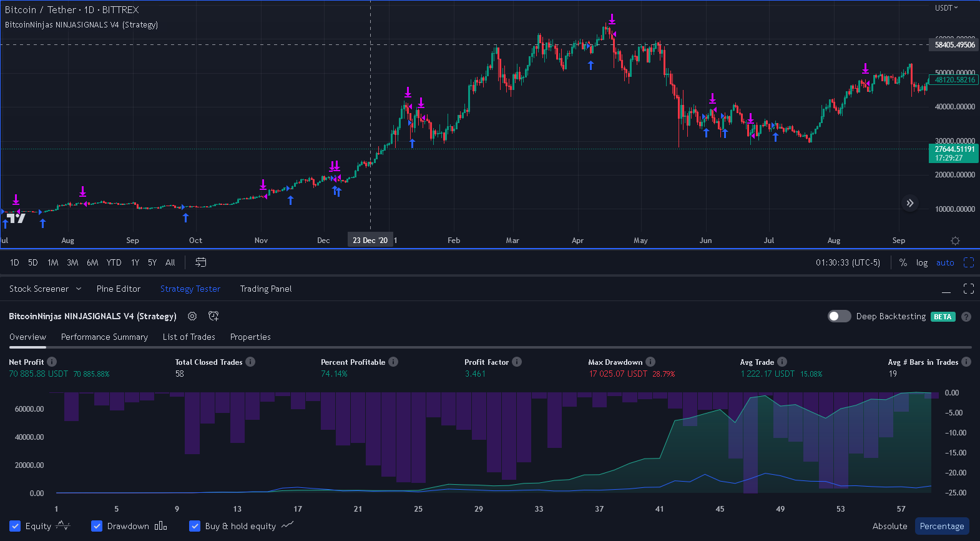This screenshot has width=980, height=541.
Task: Click the Equity line chart icon
Action: [63, 525]
